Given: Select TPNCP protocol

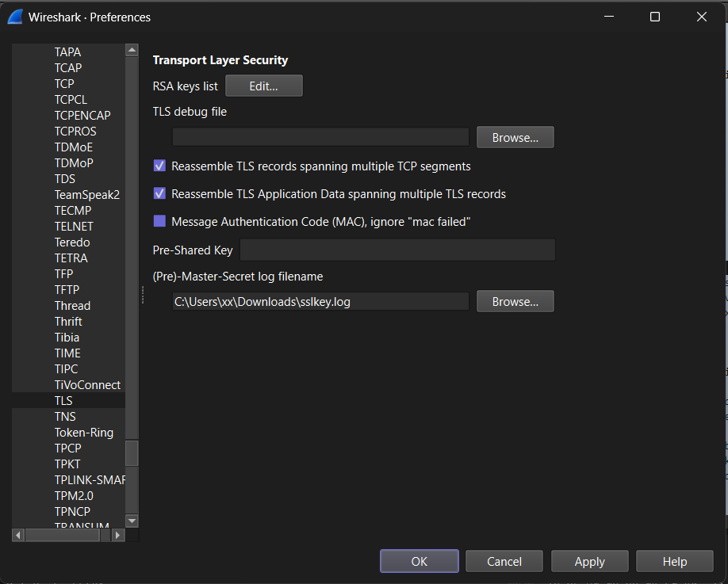Looking at the screenshot, I should pyautogui.click(x=72, y=512).
